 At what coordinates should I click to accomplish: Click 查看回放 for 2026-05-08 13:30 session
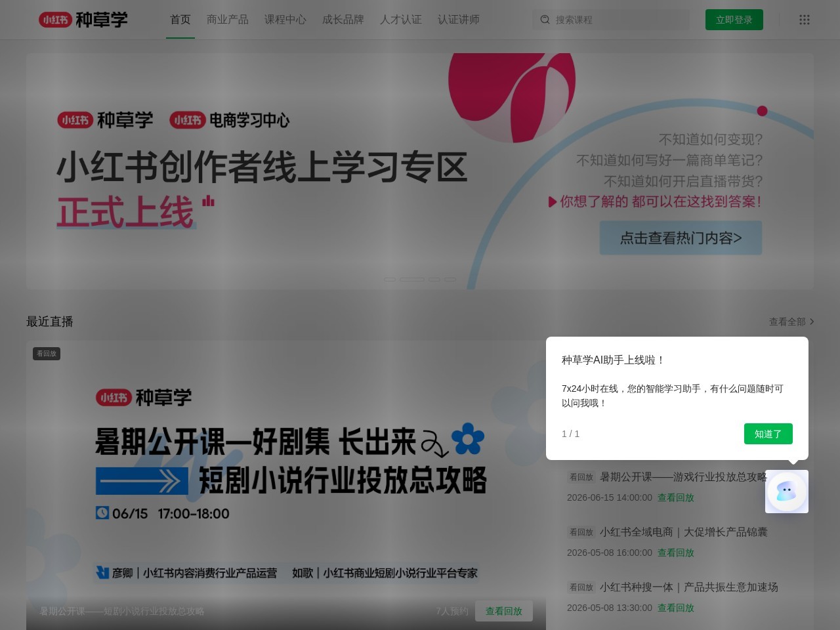(x=676, y=608)
